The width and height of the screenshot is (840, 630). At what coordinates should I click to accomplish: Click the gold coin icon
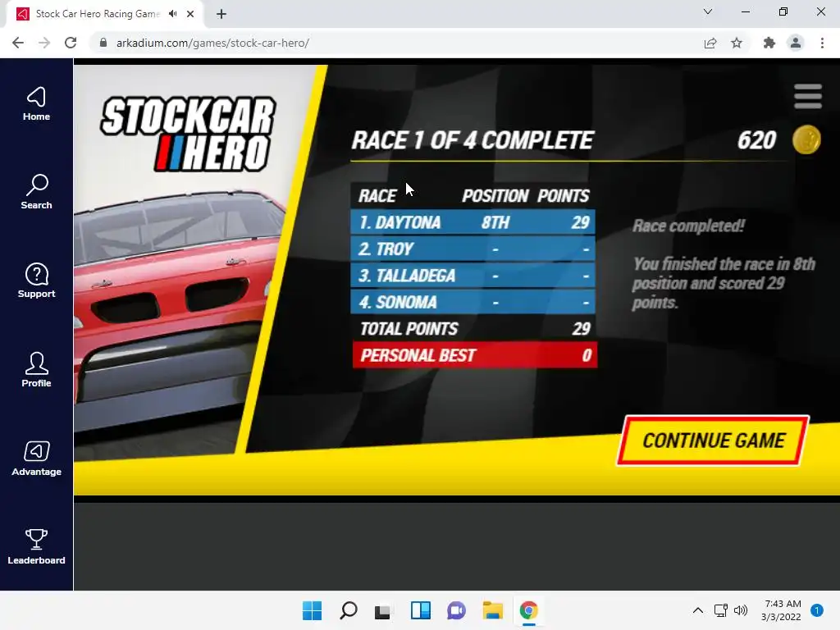(x=806, y=139)
